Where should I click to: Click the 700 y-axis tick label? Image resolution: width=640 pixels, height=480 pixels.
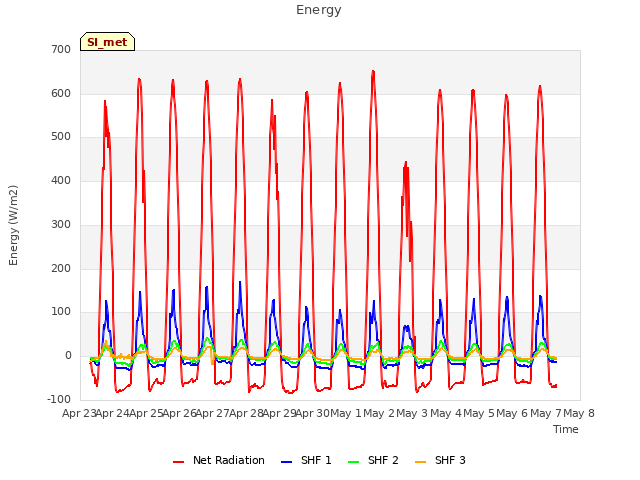[61, 49]
